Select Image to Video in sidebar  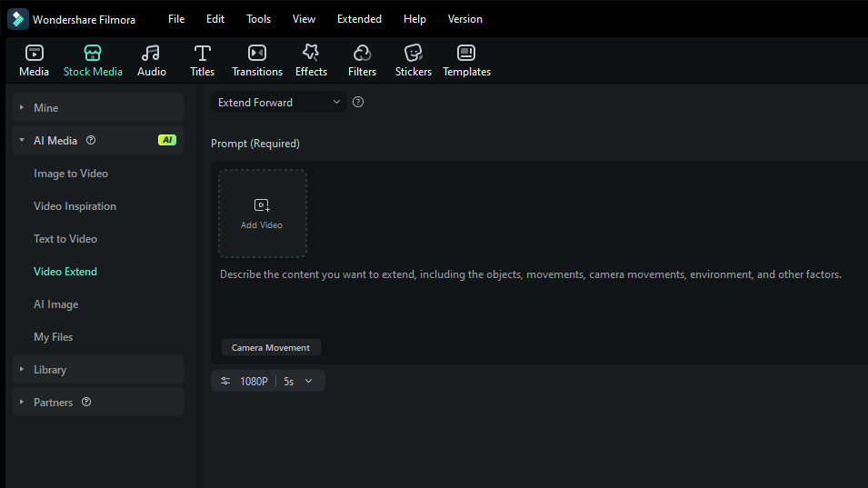point(71,174)
